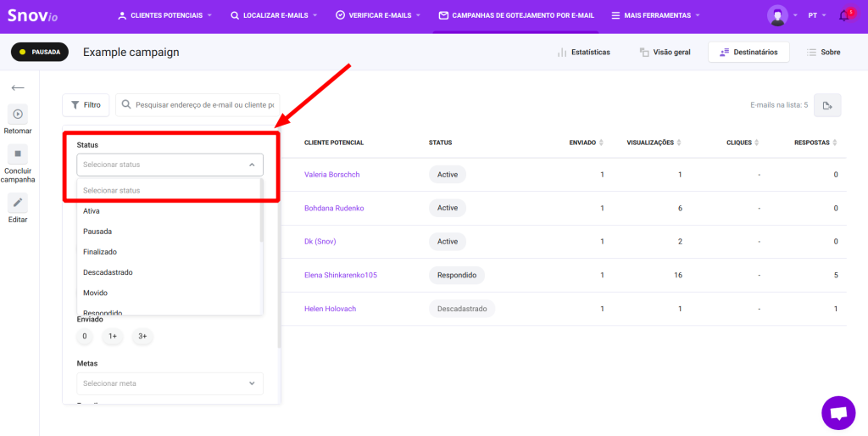Toggle the Enviado 3+ filter chip
Screen dimensions: 868x436
[x=142, y=336]
